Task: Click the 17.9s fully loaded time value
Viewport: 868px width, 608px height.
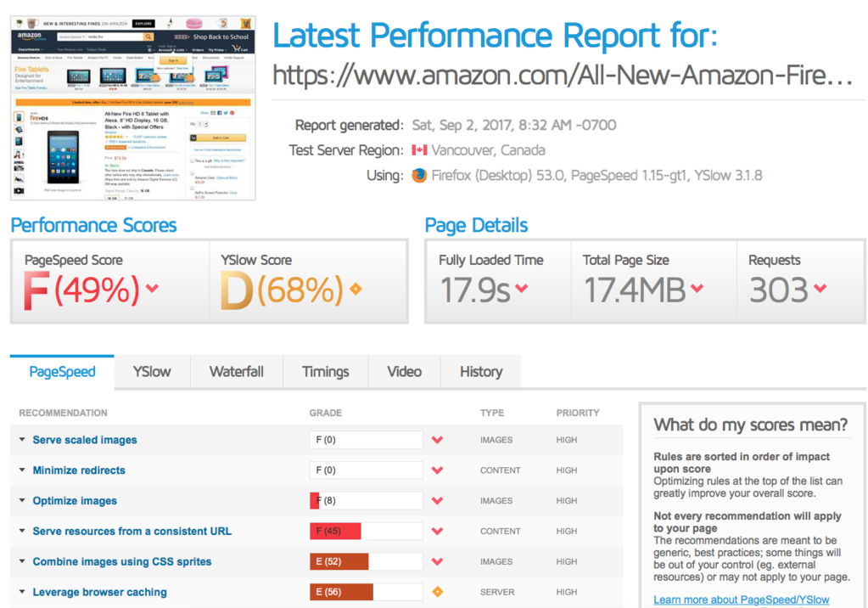Action: pos(475,290)
